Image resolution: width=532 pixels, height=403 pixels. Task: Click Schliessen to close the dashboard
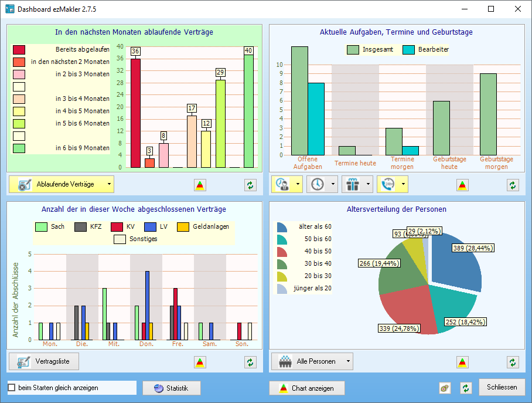pyautogui.click(x=502, y=387)
